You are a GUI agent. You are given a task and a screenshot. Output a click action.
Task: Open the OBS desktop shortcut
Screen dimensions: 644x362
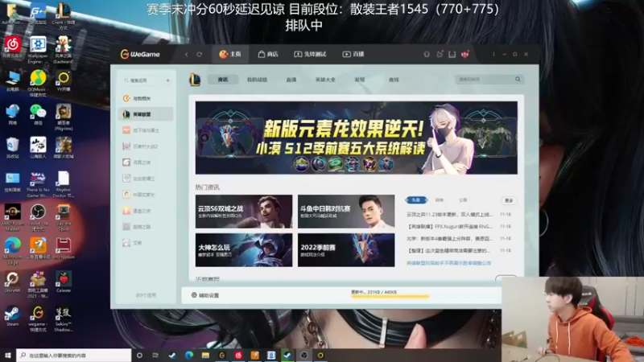38,217
